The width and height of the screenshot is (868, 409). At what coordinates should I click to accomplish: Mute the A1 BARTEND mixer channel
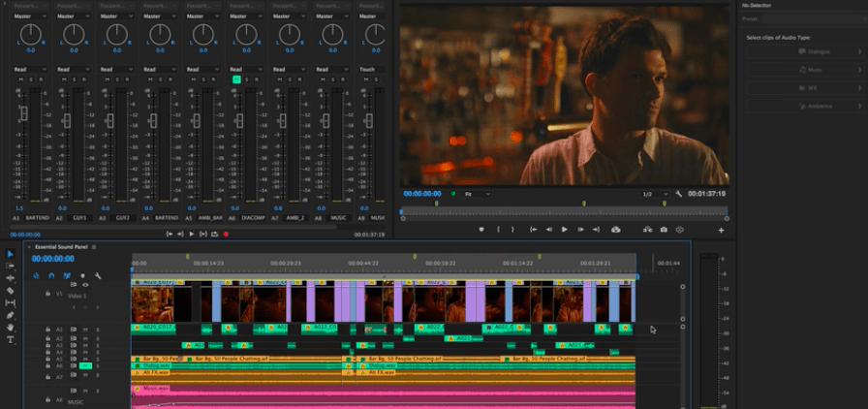tap(20, 79)
